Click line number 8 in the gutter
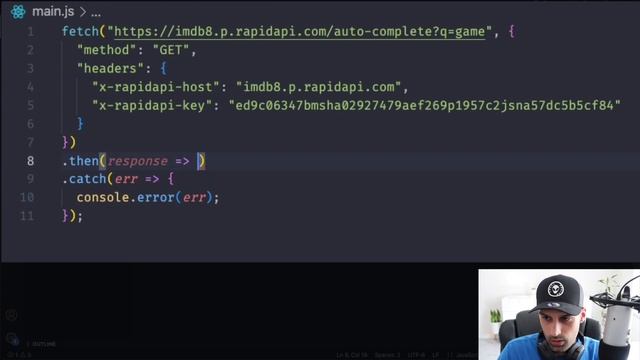The image size is (640, 360). 31,161
